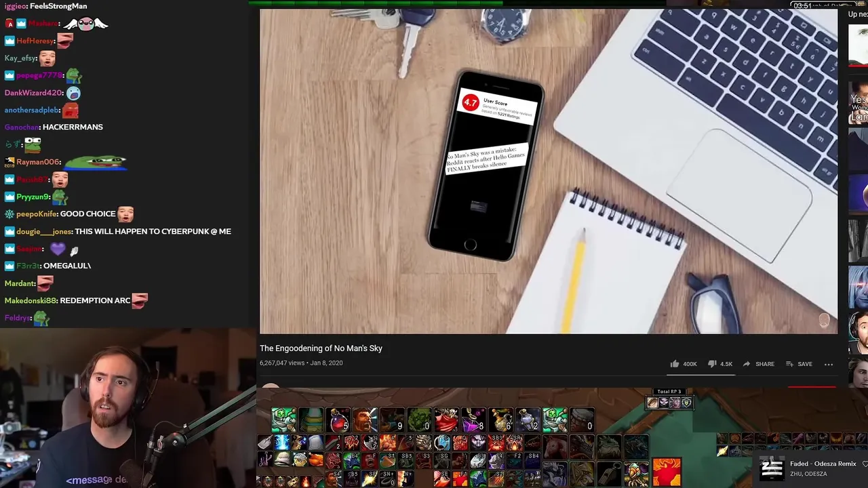Click chat username peepoKnife
Image resolution: width=868 pixels, height=488 pixels.
pyautogui.click(x=37, y=214)
